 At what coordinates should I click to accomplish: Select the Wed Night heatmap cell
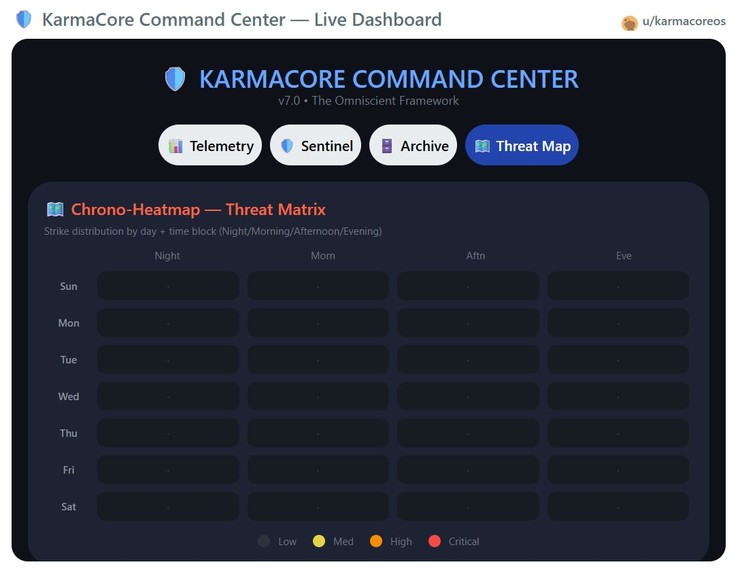[168, 396]
